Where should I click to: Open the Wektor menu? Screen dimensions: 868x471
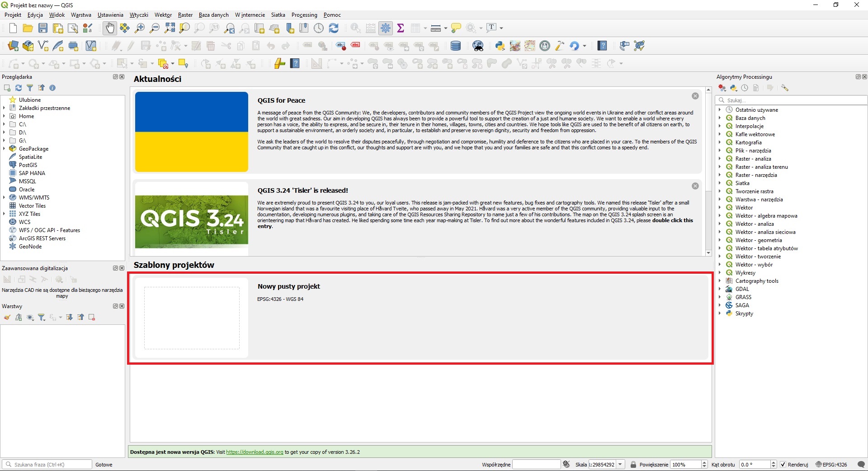pos(163,15)
